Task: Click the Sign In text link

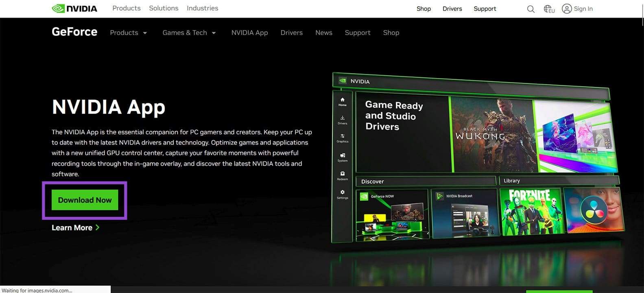Action: 583,9
